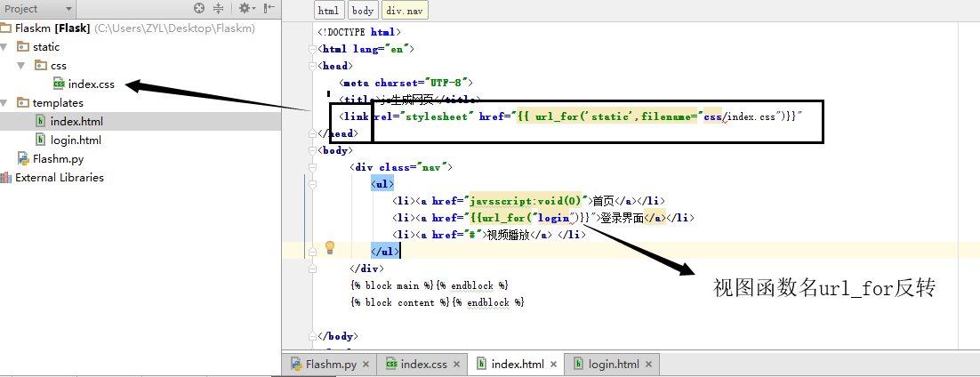The image size is (980, 377).
Task: Toggle the body tag fold marker in gutter
Action: 313,150
